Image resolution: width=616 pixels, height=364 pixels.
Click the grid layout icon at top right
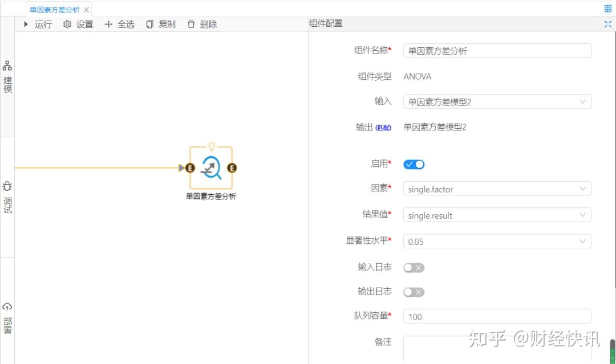pos(608,9)
